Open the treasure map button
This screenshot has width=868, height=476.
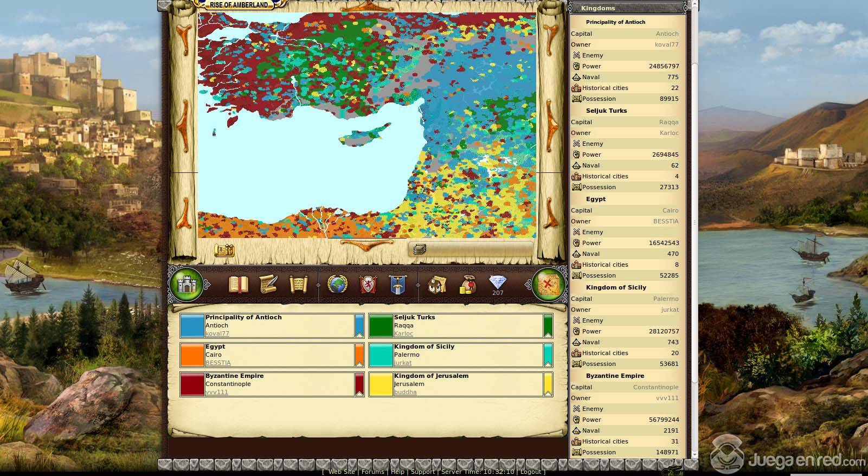click(x=549, y=284)
